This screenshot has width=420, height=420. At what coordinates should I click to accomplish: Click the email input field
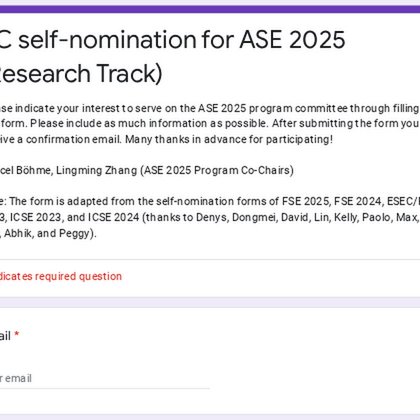(104, 379)
